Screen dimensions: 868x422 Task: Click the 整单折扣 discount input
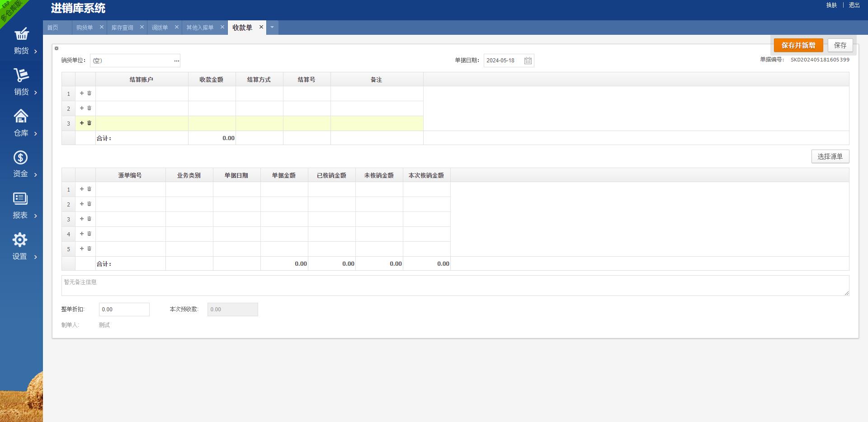point(124,309)
